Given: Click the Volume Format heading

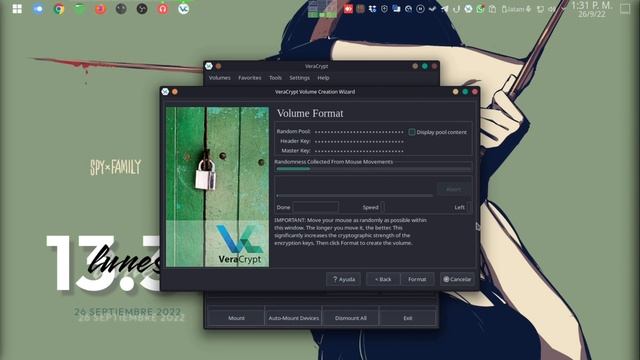Looking at the screenshot, I should pos(310,113).
